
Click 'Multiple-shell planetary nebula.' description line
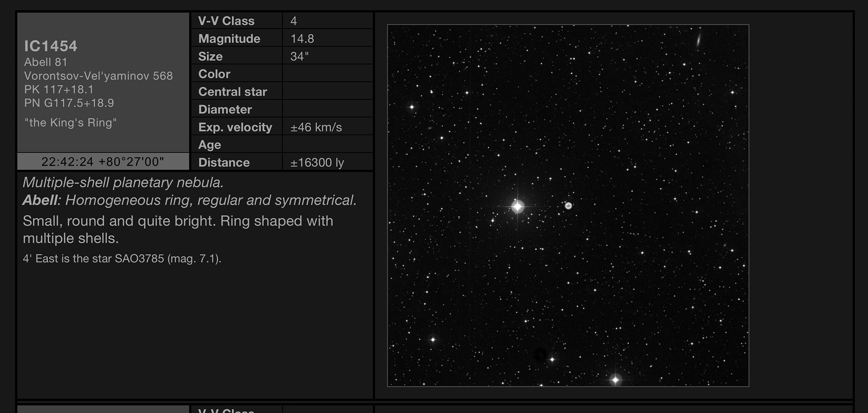(x=123, y=183)
